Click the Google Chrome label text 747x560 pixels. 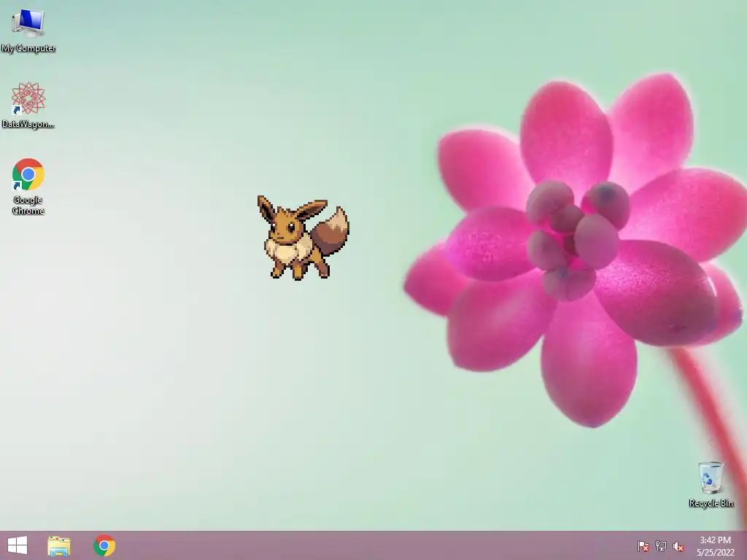(x=28, y=205)
